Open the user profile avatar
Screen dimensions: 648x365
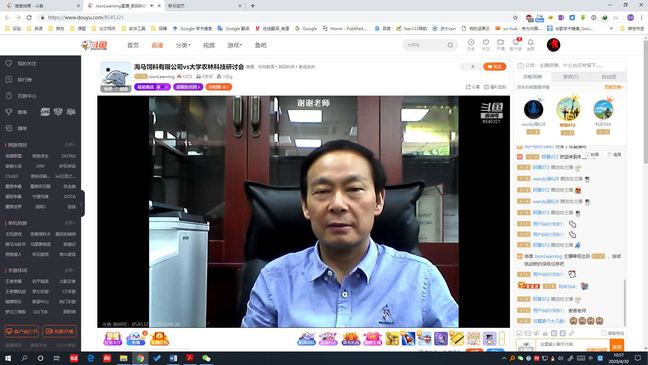click(x=553, y=45)
